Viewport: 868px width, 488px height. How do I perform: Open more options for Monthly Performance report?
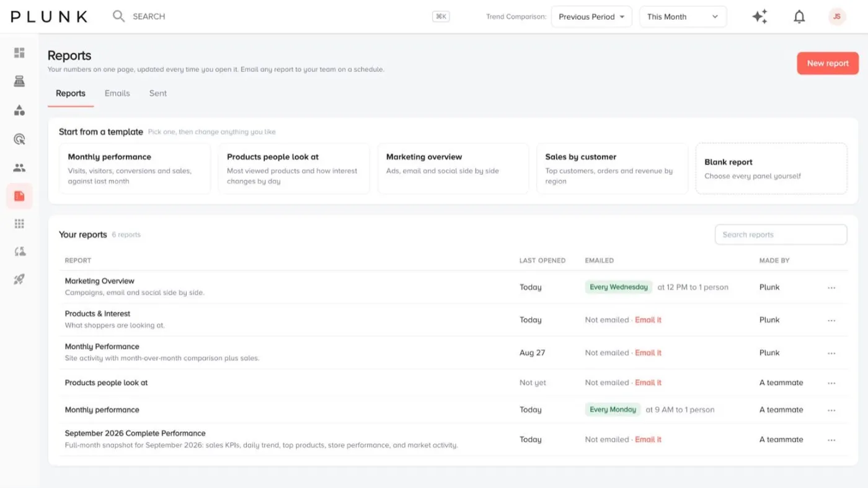coord(831,353)
